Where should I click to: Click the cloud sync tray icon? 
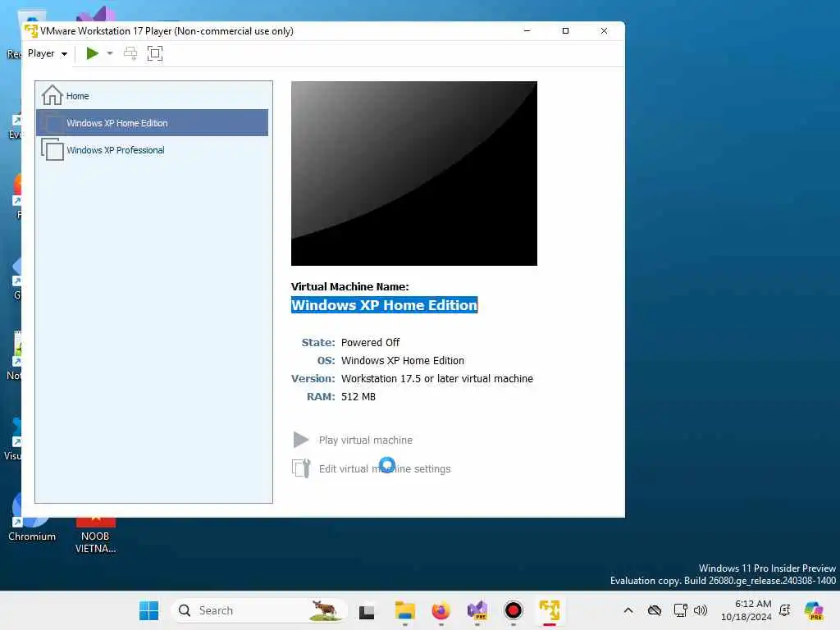[x=654, y=610]
